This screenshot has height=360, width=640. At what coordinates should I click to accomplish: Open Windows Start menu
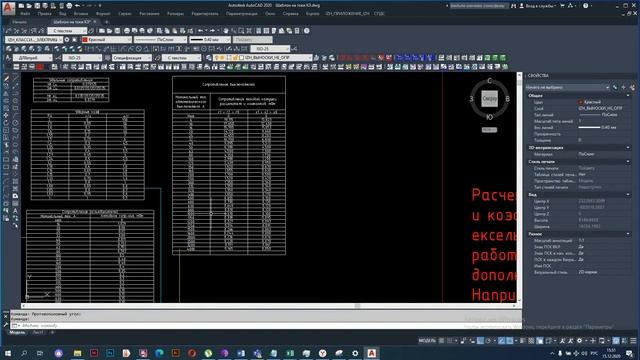point(8,353)
